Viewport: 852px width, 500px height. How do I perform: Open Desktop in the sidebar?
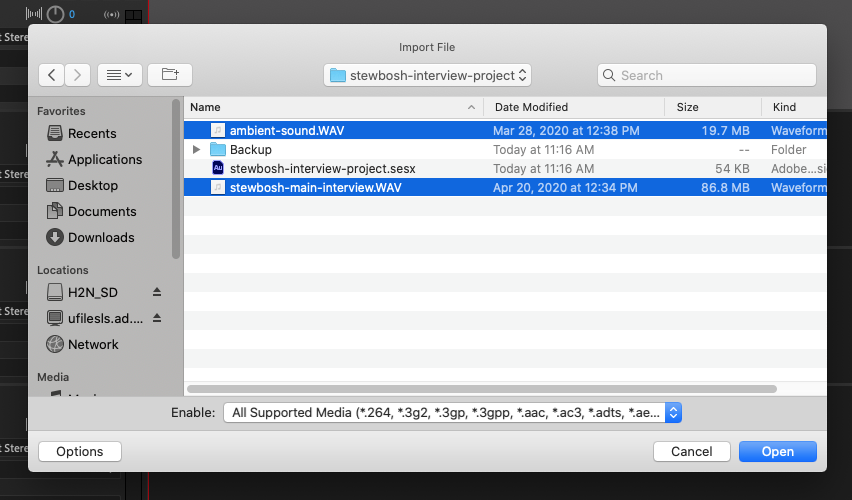[92, 185]
